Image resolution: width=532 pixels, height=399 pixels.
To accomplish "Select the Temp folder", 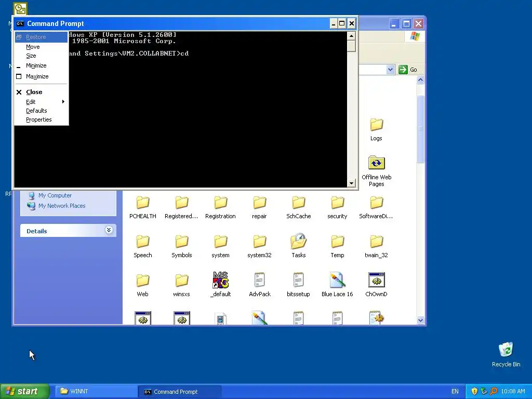I will tap(337, 247).
